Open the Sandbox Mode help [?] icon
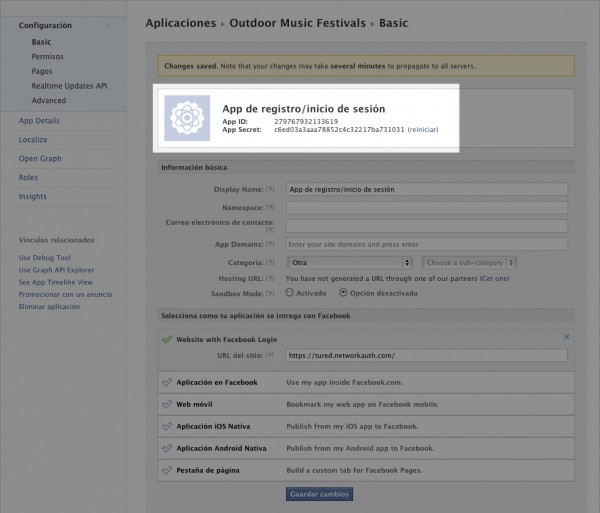600x513 pixels. pos(270,293)
